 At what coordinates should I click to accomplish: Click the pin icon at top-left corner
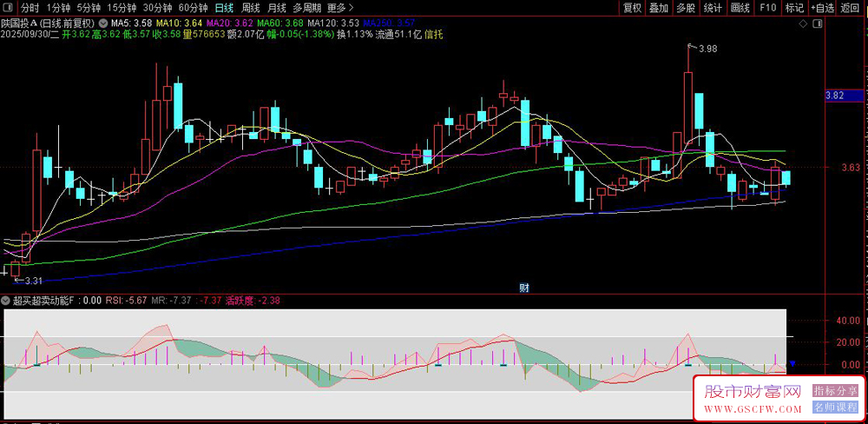[9, 8]
